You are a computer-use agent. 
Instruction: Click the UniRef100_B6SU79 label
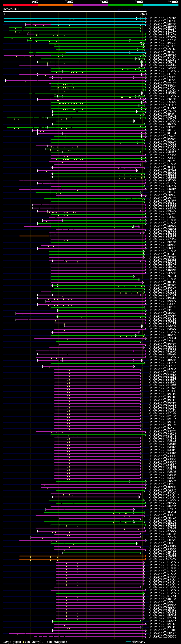(162, 102)
